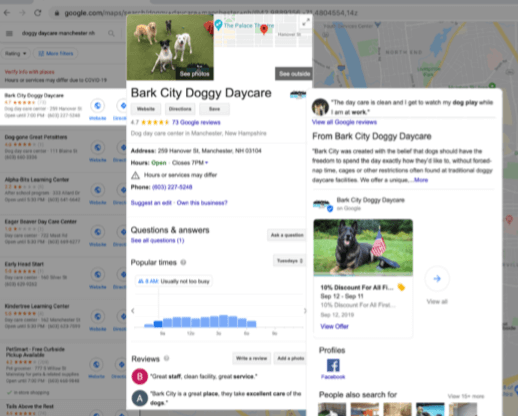The height and width of the screenshot is (416, 518).
Task: Click See photos on the dog image
Action: [194, 74]
